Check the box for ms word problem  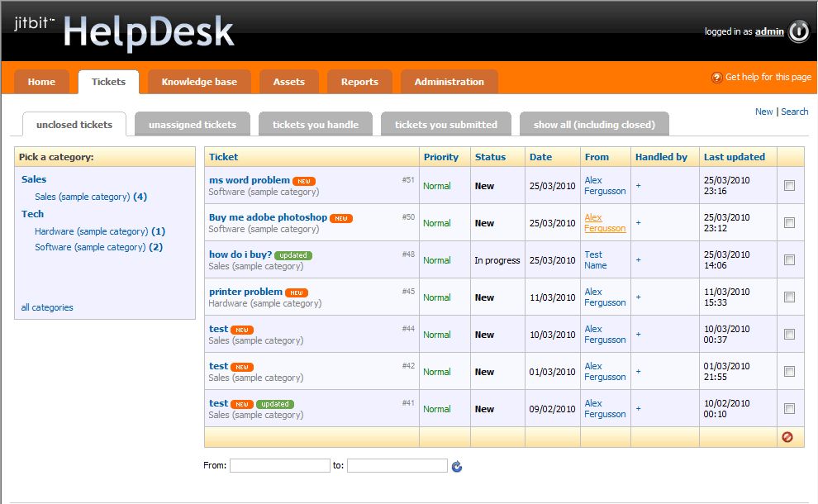tap(789, 185)
